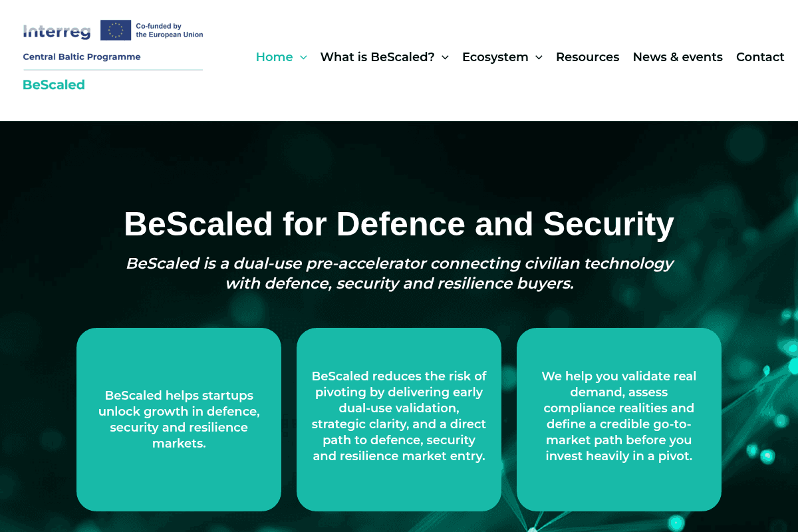Screen dimensions: 798x532
Task: Expand the Home dropdown chevron
Action: (303, 58)
